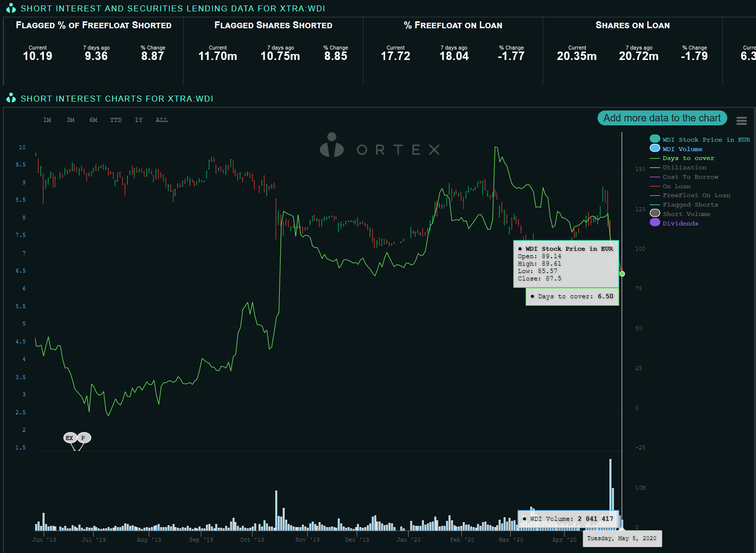
Task: Click the Shares on Loan heading
Action: click(633, 25)
